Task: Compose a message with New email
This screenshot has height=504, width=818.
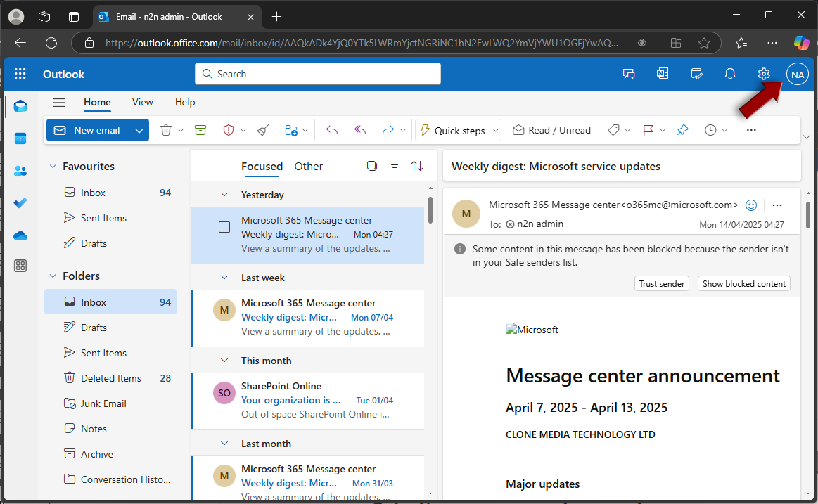Action: 88,130
